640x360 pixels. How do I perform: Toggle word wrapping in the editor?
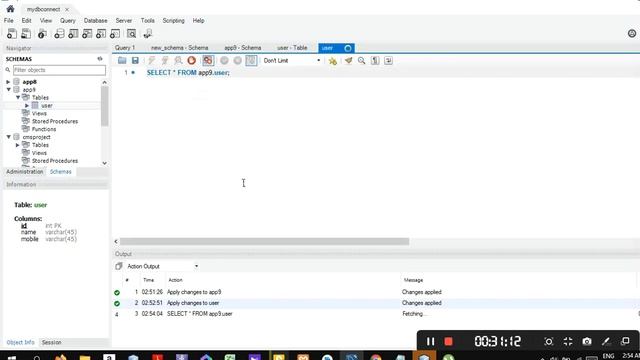coord(388,60)
